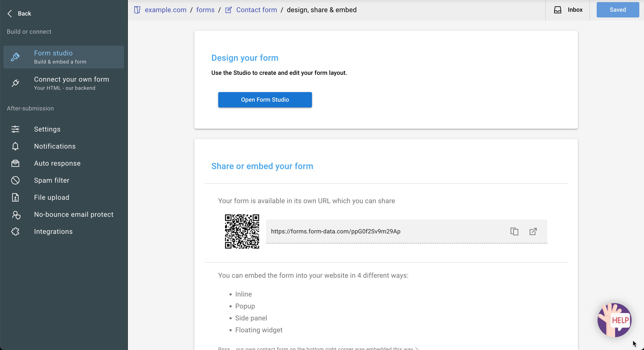The image size is (644, 350).
Task: Click the Integrations puzzle icon
Action: click(15, 231)
